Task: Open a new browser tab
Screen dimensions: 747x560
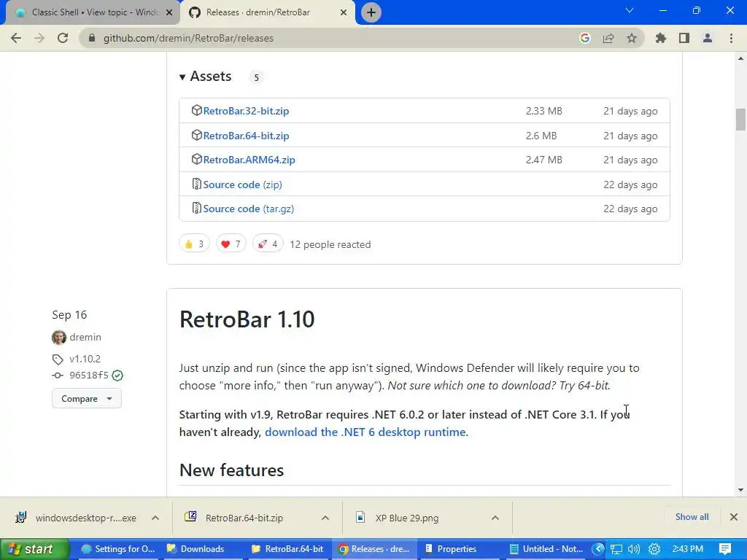Action: click(371, 12)
